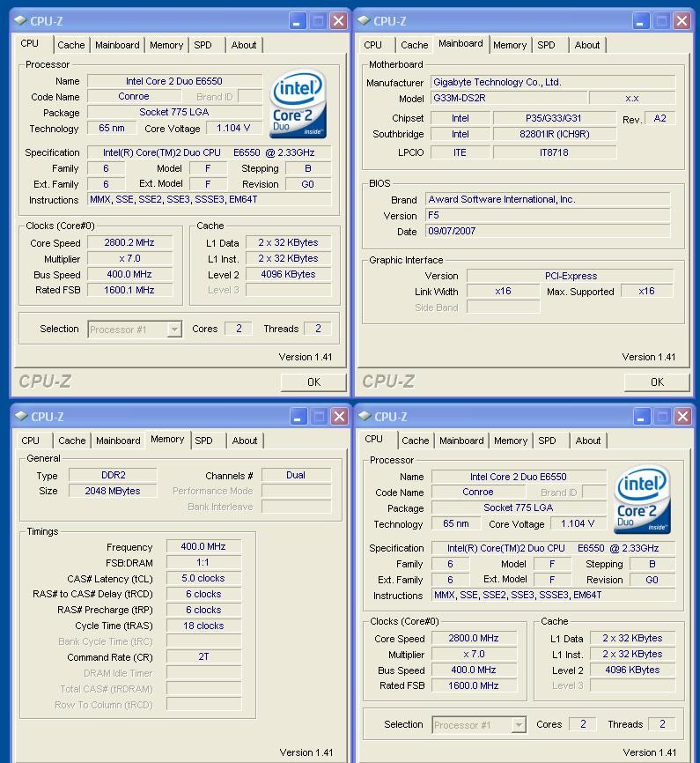Screen dimensions: 700x763
Task: Click Command Rate value 2T
Action: pyautogui.click(x=203, y=657)
